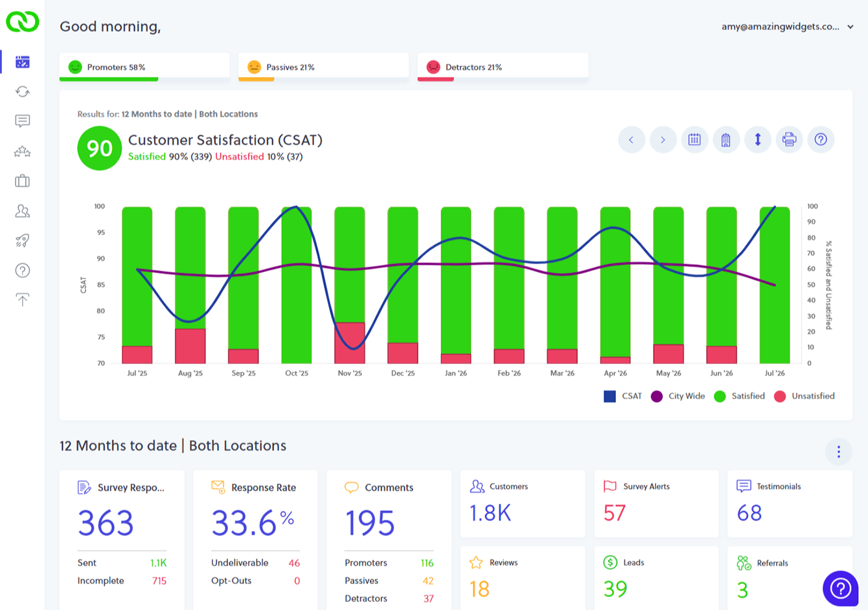Open the comments sidebar icon
Image resolution: width=868 pixels, height=610 pixels.
pos(23,121)
